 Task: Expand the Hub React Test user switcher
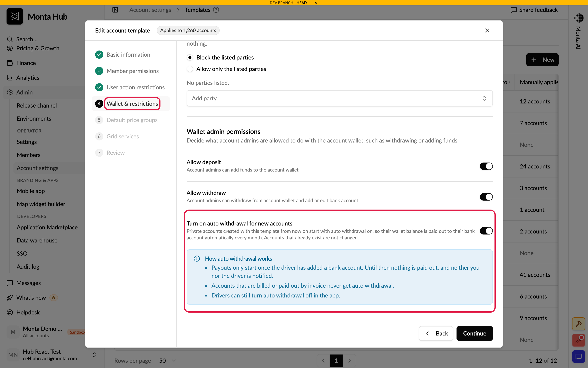(x=94, y=355)
